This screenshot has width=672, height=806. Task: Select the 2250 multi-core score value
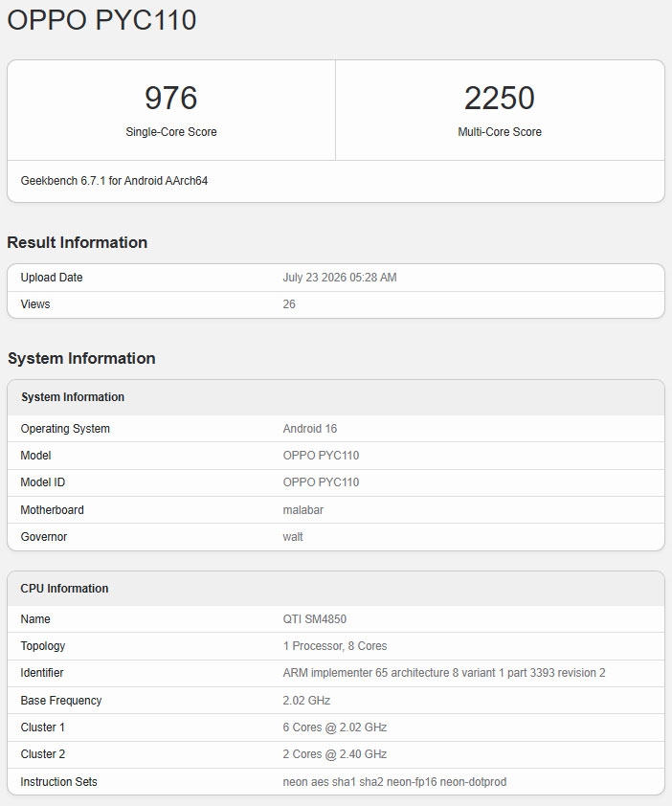[x=500, y=98]
